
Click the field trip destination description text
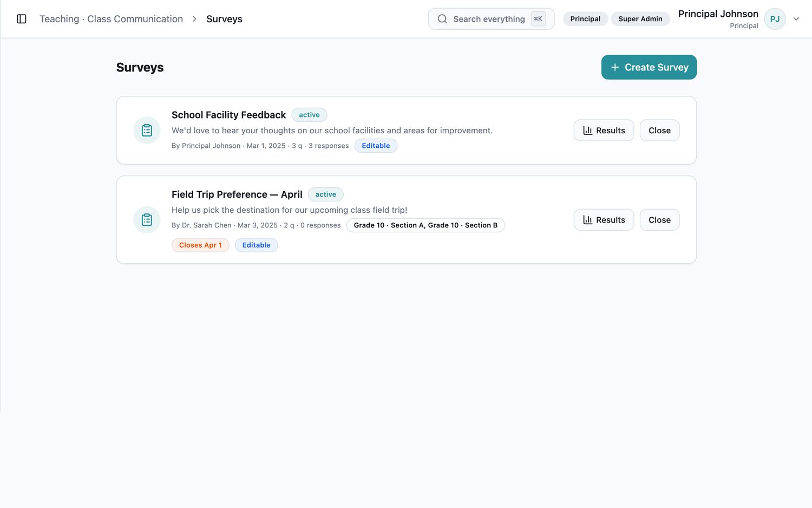coord(289,210)
